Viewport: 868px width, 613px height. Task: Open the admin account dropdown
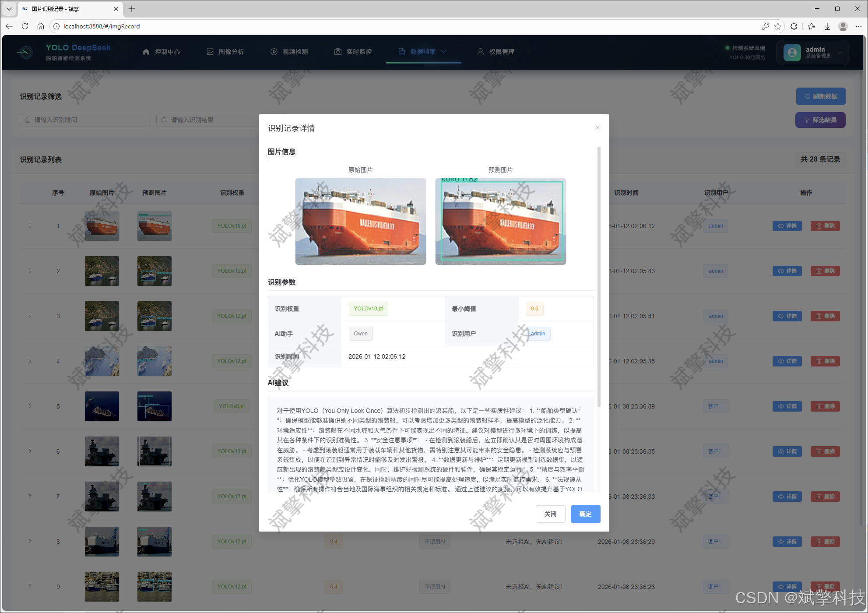click(813, 53)
